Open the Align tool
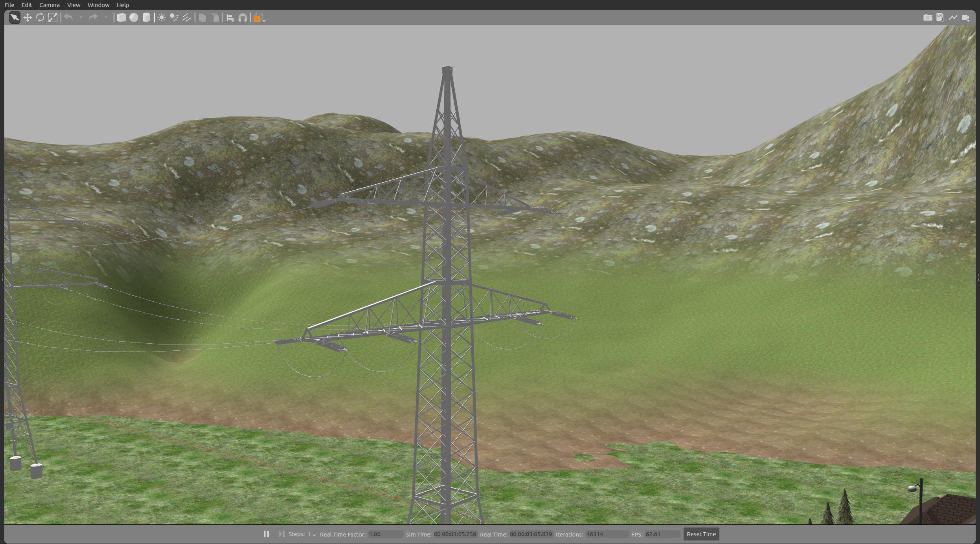980x544 pixels. tap(230, 18)
